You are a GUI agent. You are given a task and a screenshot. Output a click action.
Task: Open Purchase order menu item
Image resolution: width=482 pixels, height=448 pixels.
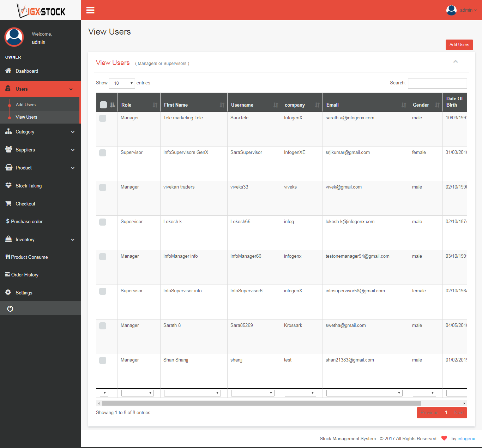point(24,221)
